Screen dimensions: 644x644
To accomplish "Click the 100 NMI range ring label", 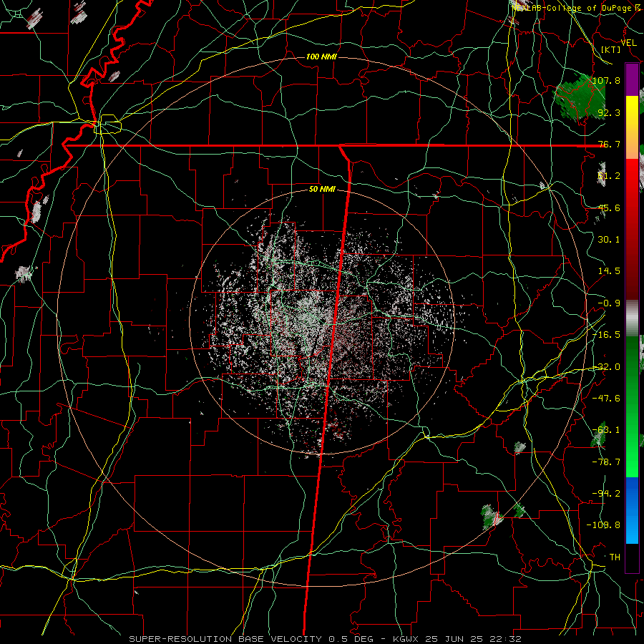I will [321, 57].
